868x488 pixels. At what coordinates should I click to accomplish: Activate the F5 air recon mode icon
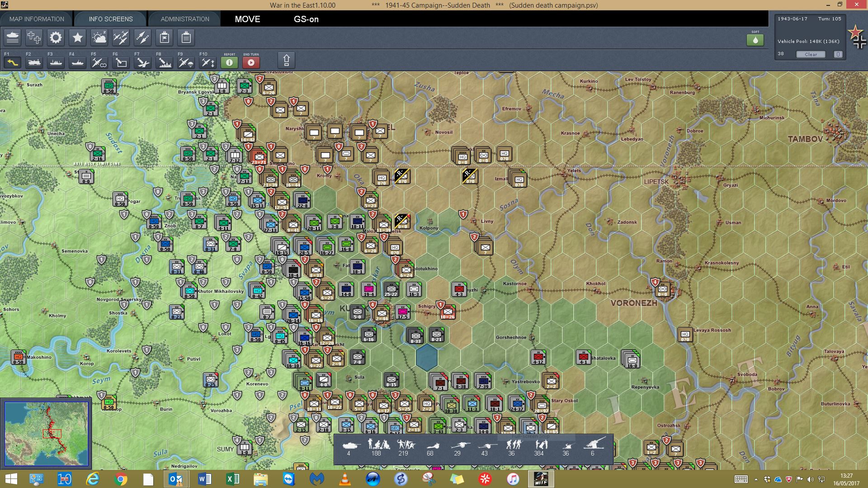point(99,62)
